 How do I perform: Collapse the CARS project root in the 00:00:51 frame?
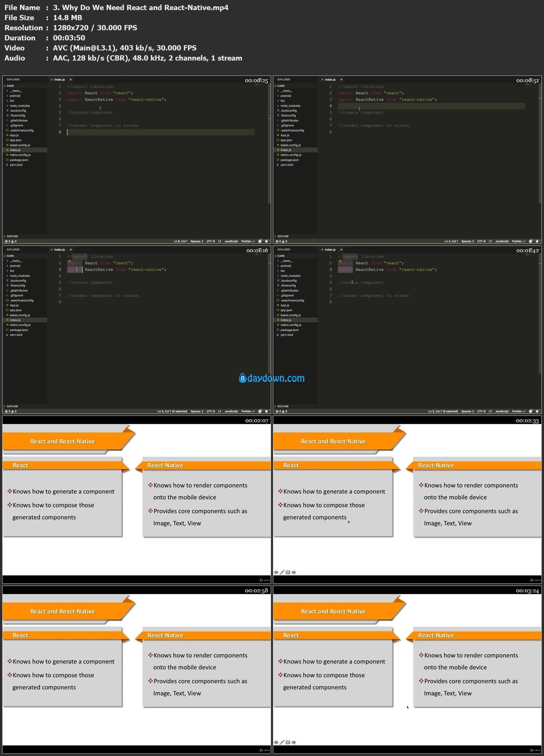[281, 86]
